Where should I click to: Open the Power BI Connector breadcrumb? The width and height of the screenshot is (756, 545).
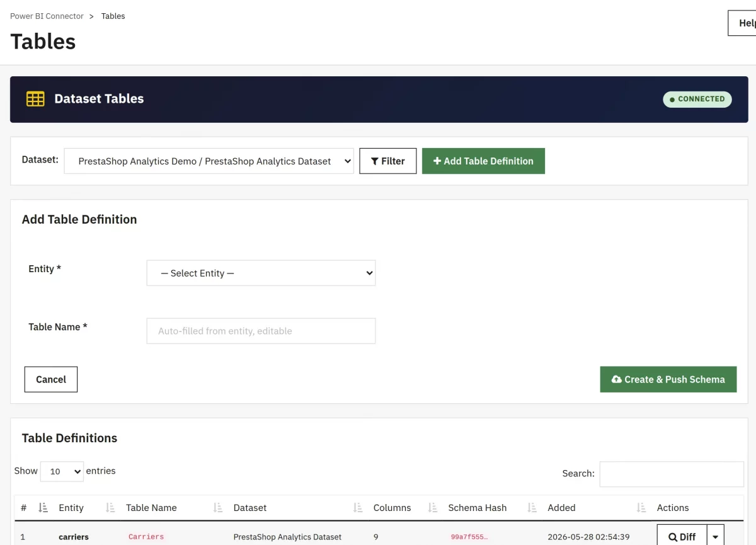pyautogui.click(x=47, y=16)
